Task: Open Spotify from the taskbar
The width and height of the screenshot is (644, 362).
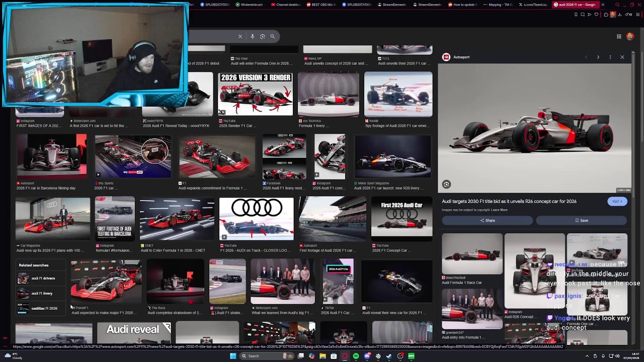Action: tap(356, 356)
